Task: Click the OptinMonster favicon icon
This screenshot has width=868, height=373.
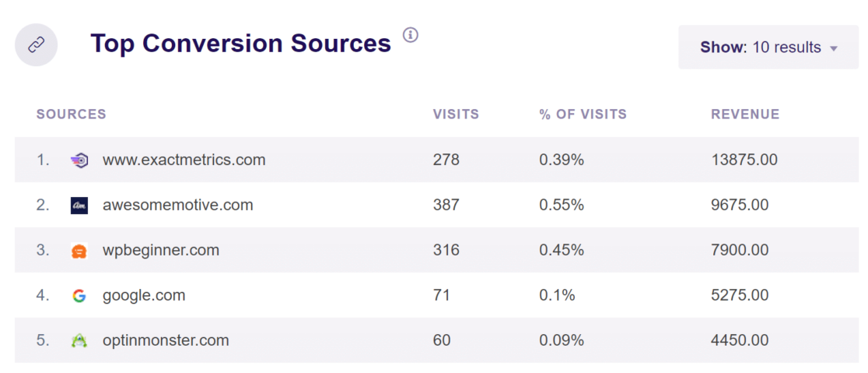Action: pyautogui.click(x=79, y=341)
